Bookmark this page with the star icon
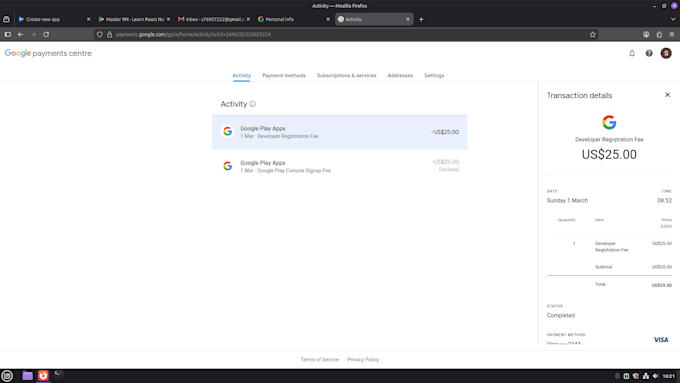Image resolution: width=680 pixels, height=383 pixels. coord(592,34)
